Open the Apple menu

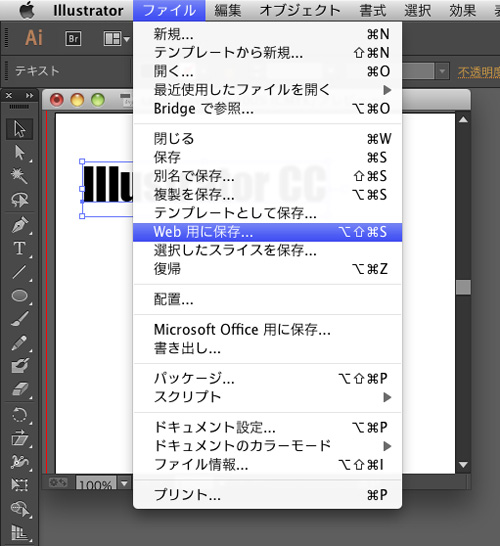pyautogui.click(x=27, y=10)
